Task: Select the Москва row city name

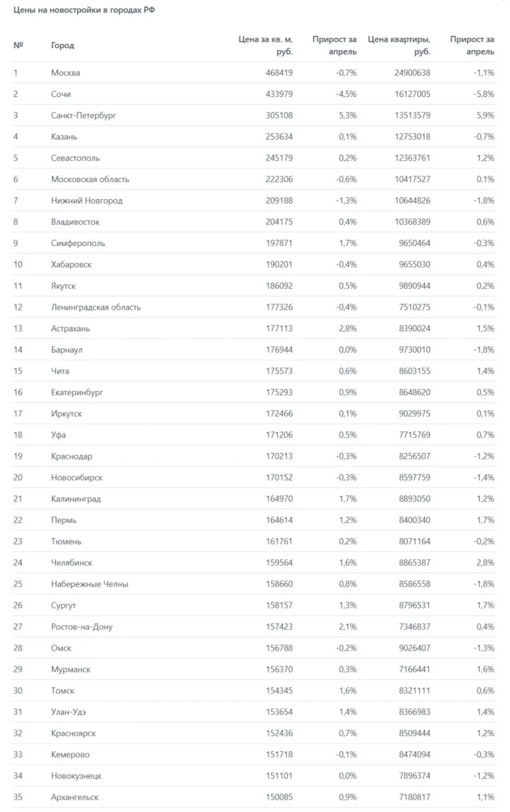Action: tap(65, 73)
